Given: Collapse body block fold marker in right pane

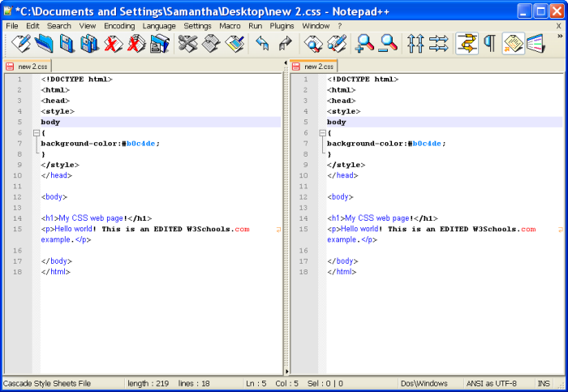Looking at the screenshot, I should pos(322,132).
